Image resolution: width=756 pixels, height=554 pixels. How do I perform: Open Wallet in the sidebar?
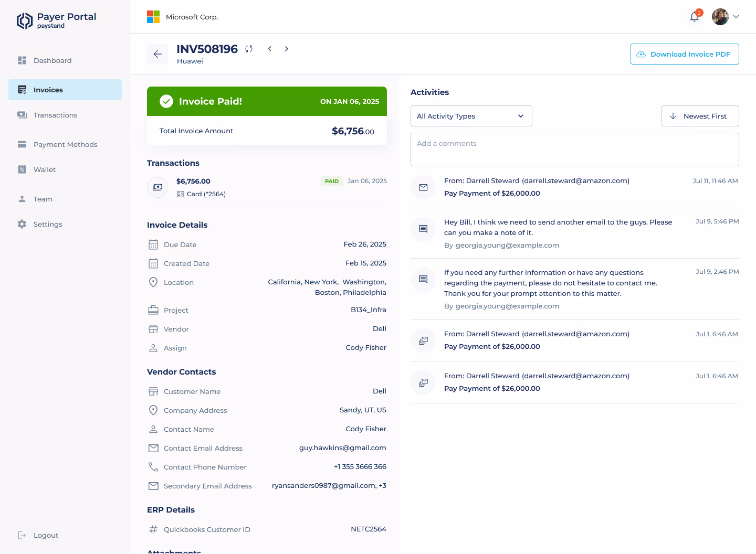[65, 169]
